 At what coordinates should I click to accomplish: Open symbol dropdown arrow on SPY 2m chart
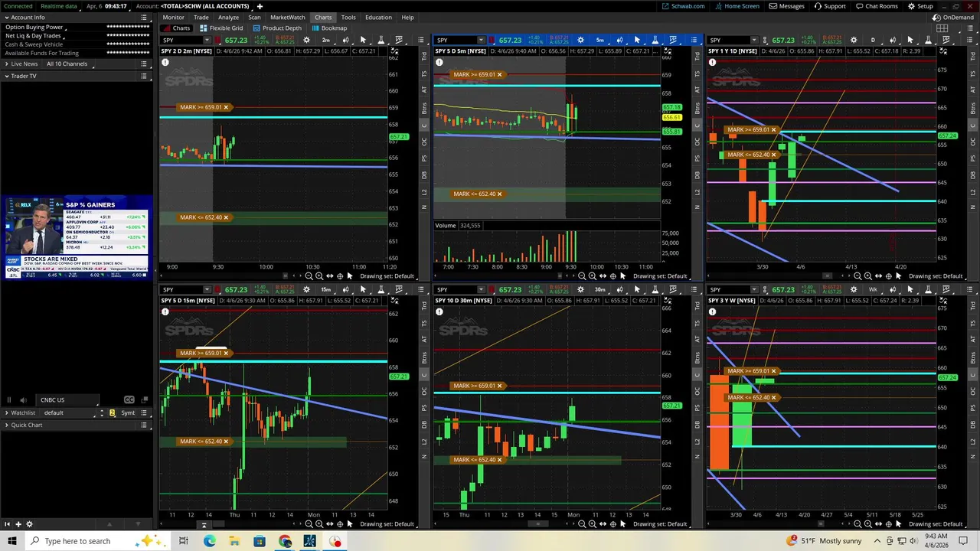(207, 40)
